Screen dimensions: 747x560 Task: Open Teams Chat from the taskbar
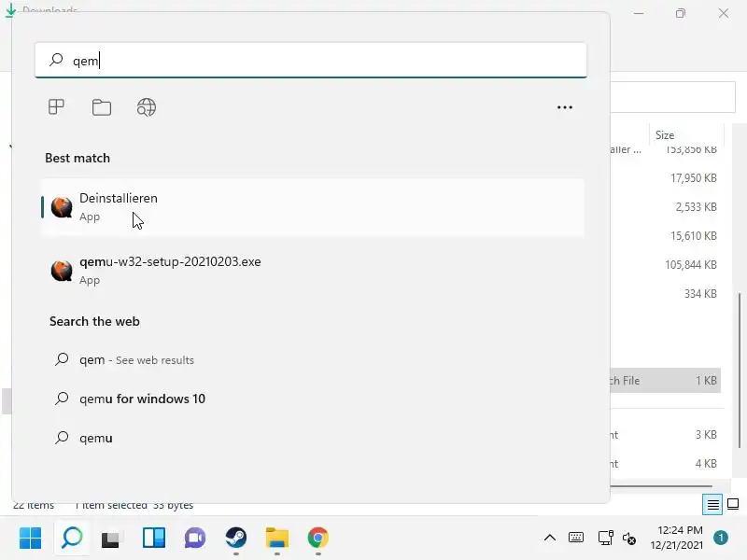point(195,539)
